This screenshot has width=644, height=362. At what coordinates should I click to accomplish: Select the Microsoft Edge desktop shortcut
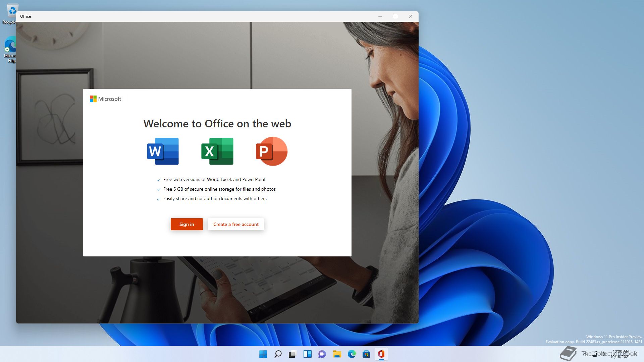coord(10,50)
